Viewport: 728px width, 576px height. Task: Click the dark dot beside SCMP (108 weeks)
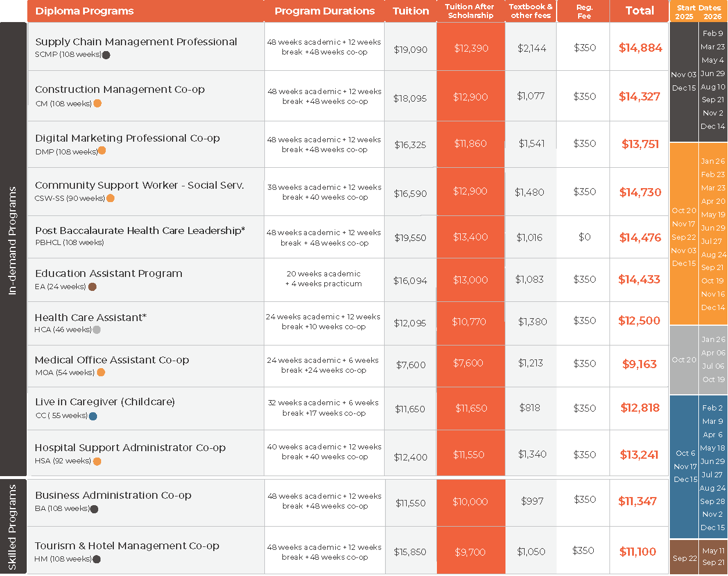106,55
